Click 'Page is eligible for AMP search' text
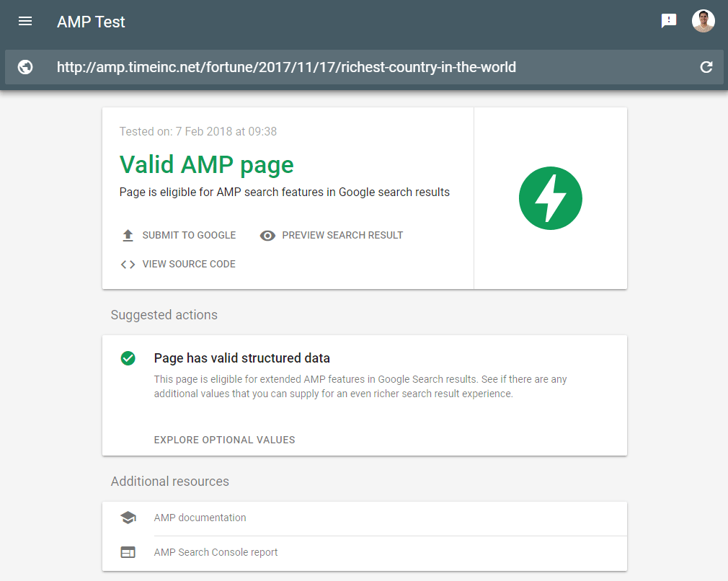728x581 pixels. (x=284, y=192)
